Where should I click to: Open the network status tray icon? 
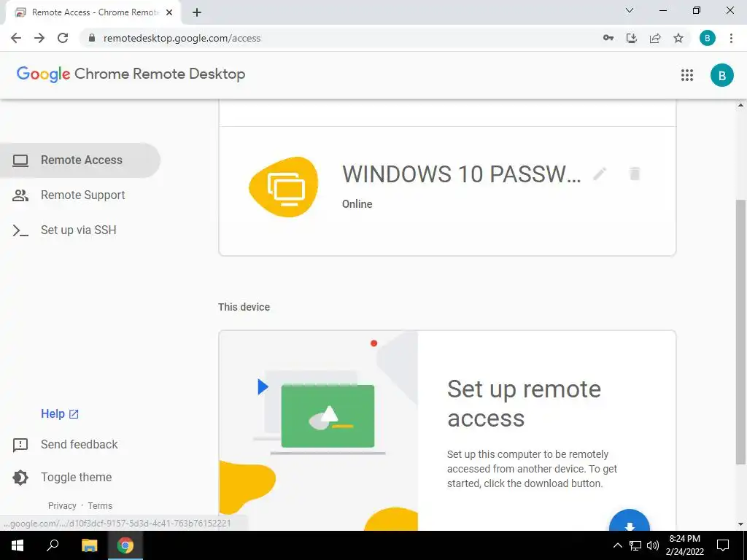635,545
